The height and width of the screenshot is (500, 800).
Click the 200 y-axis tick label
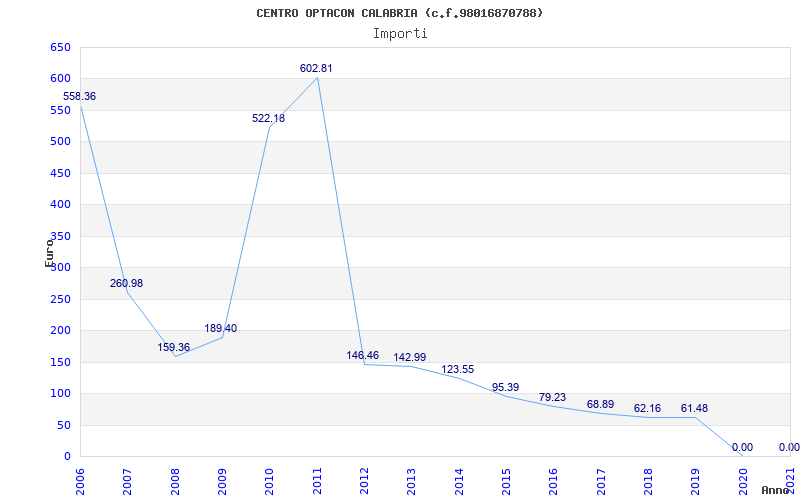pyautogui.click(x=60, y=331)
